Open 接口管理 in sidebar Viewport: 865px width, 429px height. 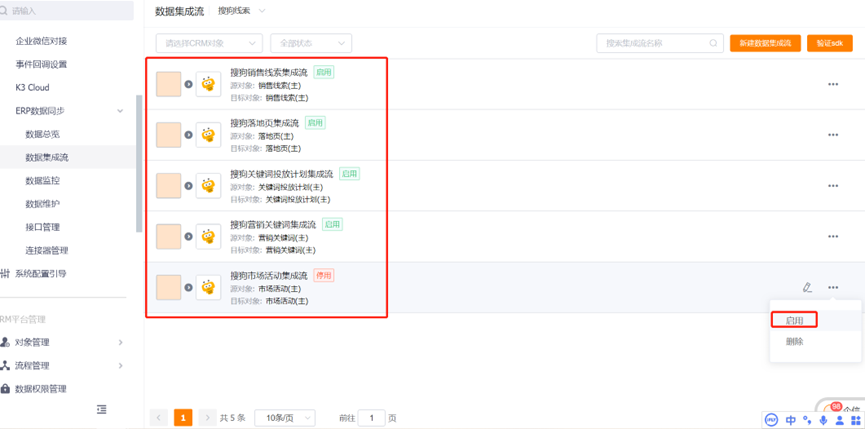click(42, 227)
